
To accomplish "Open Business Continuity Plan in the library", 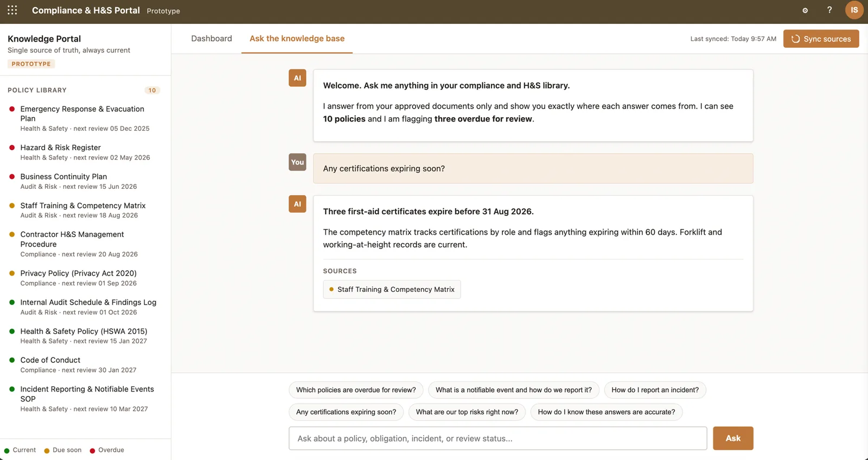I will pyautogui.click(x=85, y=181).
